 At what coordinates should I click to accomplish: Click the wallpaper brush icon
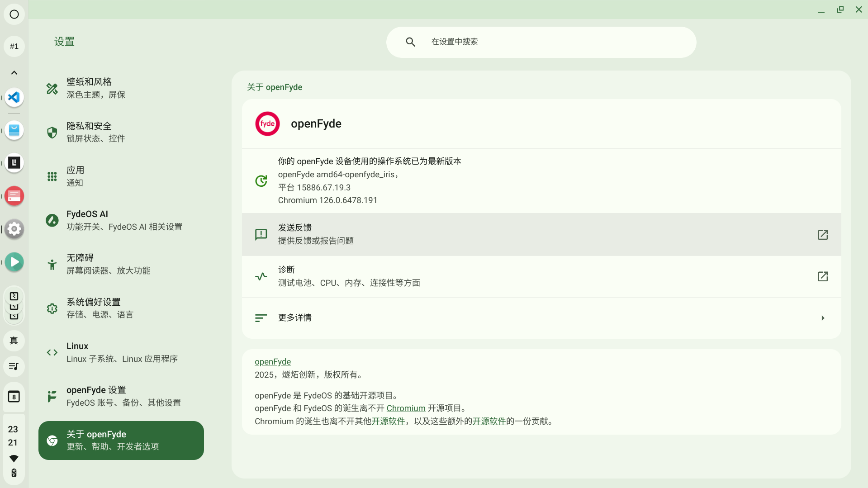click(x=52, y=89)
